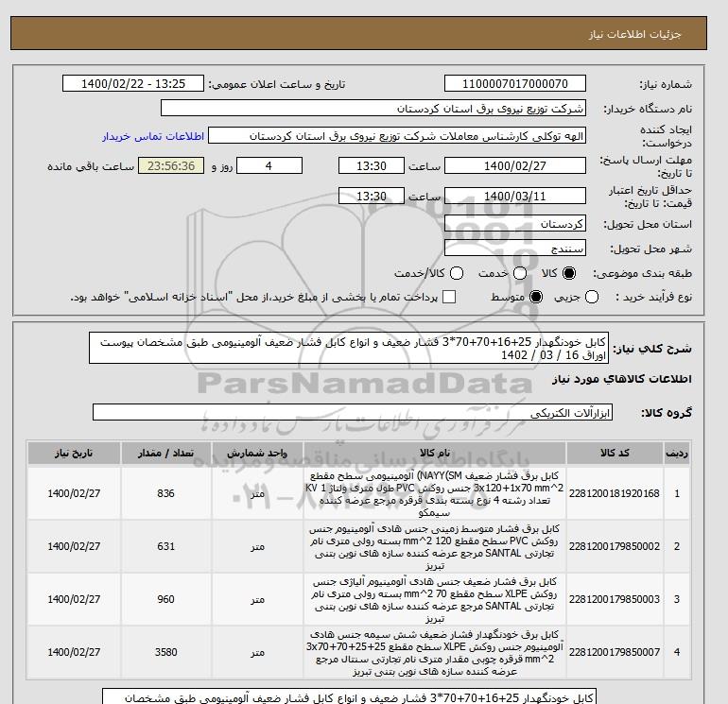
Task: Click the کد کالا column header
Action: click(x=615, y=453)
